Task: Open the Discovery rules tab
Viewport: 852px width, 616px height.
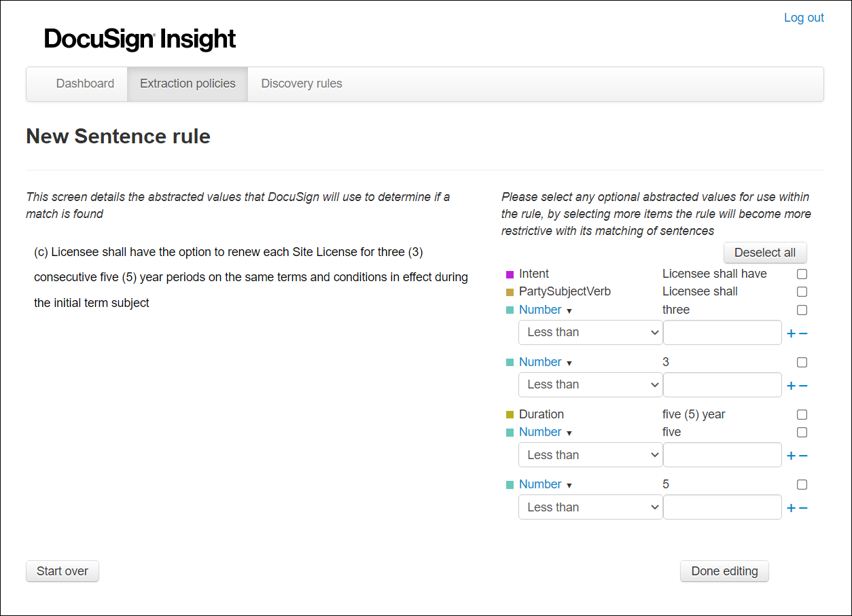Action: click(x=301, y=84)
